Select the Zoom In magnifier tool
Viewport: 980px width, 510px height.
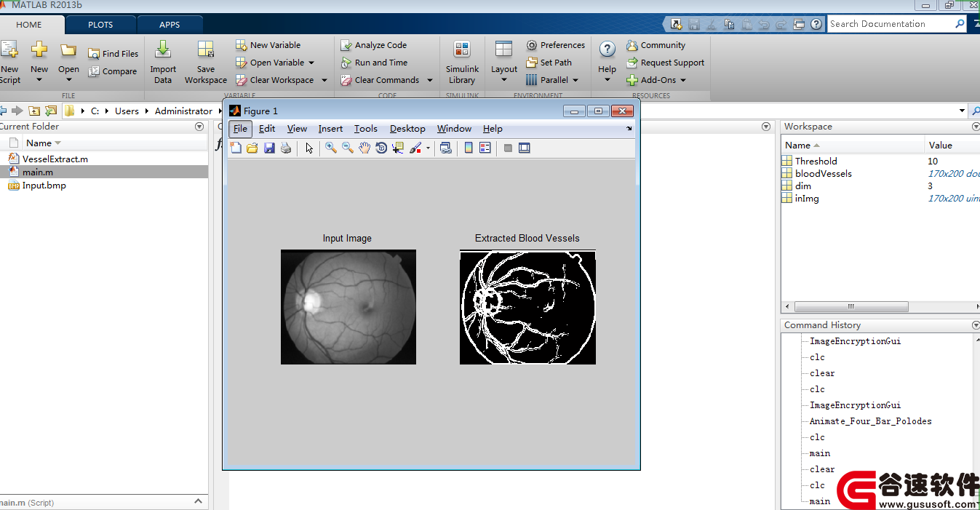coord(330,148)
